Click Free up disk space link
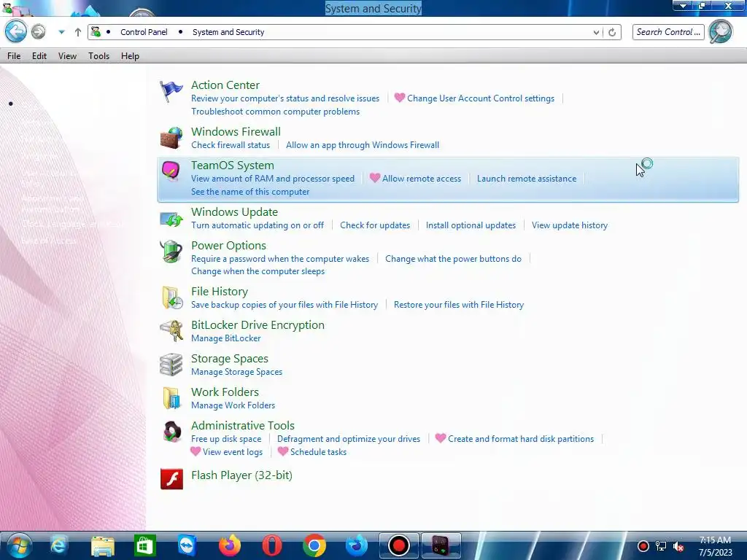 click(x=226, y=439)
